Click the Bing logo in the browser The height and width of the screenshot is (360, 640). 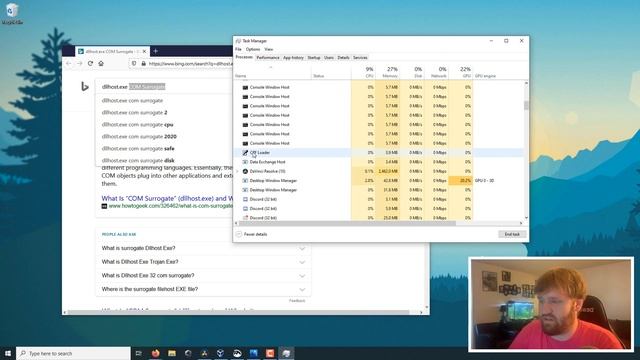click(x=84, y=86)
